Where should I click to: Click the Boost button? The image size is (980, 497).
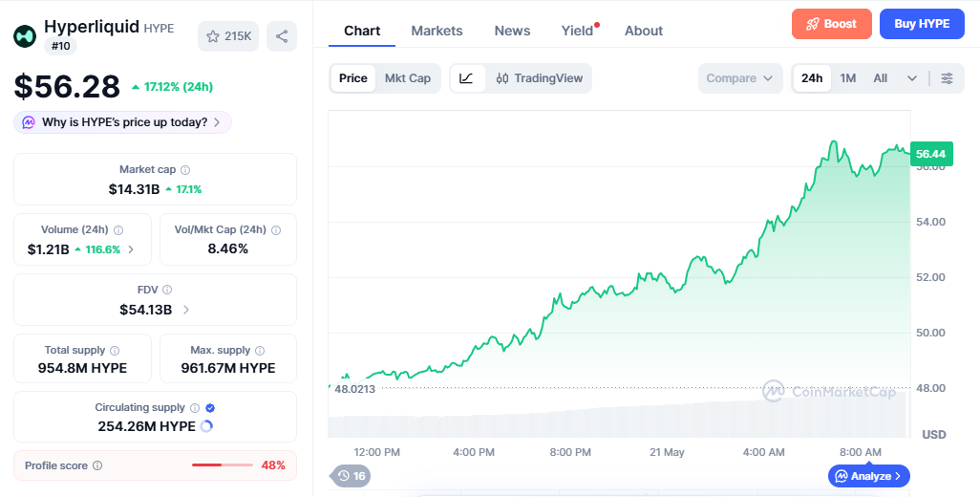(x=832, y=24)
